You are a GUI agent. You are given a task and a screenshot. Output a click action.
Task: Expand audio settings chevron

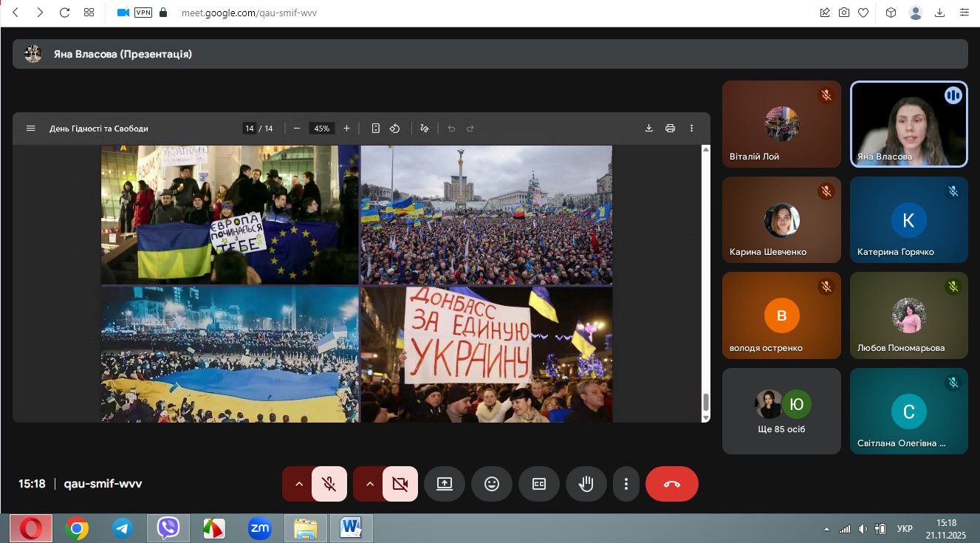coord(299,484)
